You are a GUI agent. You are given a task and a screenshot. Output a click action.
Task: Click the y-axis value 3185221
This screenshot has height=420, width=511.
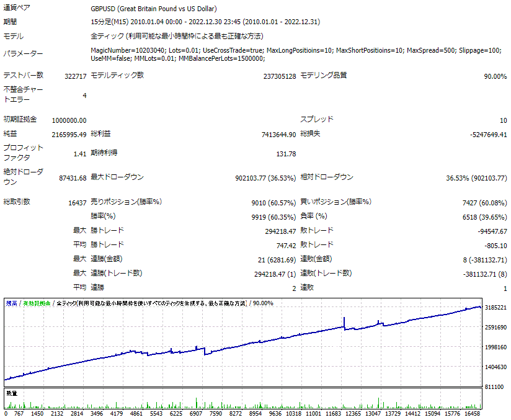click(495, 308)
